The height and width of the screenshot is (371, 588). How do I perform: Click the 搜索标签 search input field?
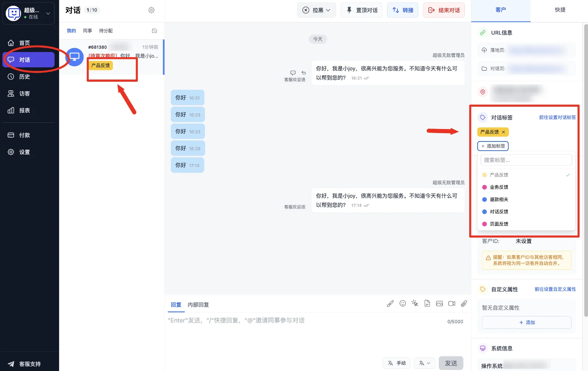click(526, 160)
